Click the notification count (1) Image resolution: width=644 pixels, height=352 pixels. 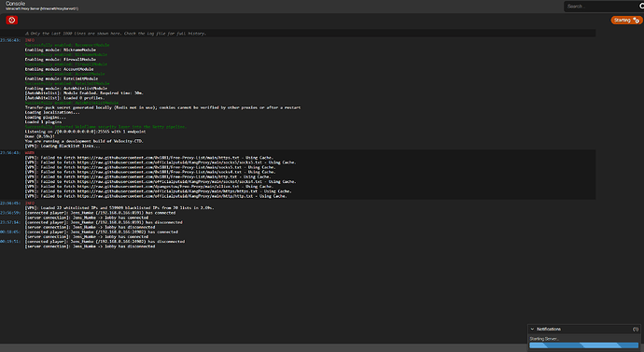[636, 329]
